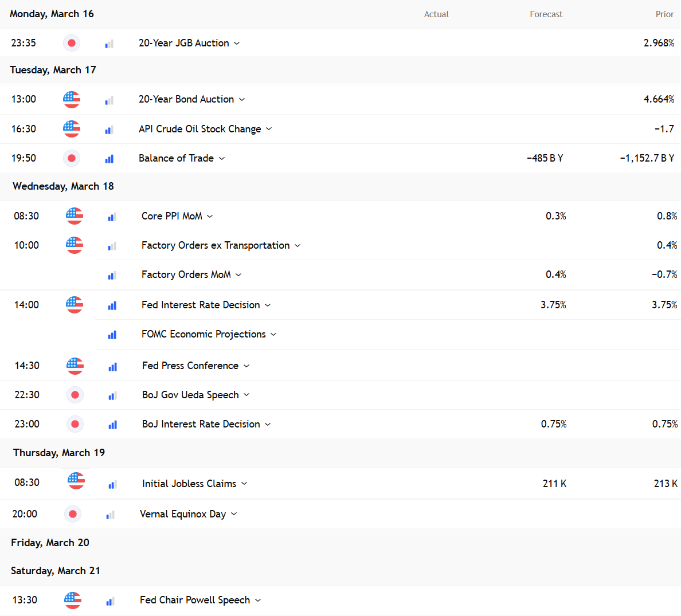Click the importance bars icon for Factory Orders MoM
681x616 pixels.
[x=112, y=275]
